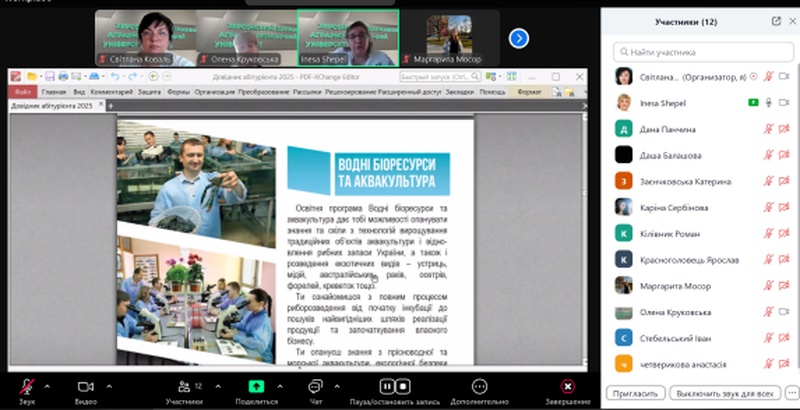Viewport: 800px width, 410px height.
Task: Click the Пригласить button
Action: click(x=636, y=393)
